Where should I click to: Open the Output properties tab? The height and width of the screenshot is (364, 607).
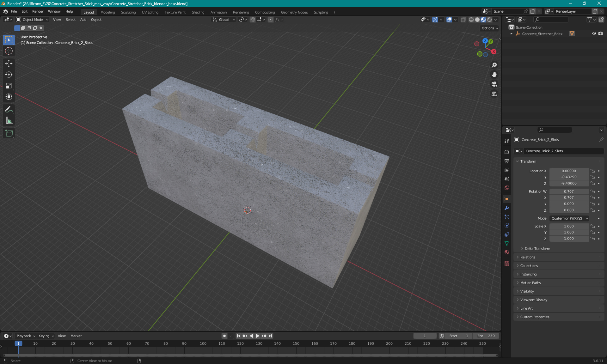[507, 161]
